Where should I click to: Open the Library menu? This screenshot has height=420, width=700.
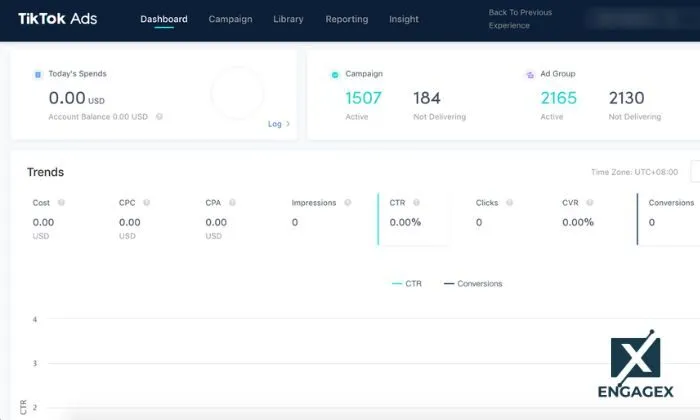click(288, 19)
